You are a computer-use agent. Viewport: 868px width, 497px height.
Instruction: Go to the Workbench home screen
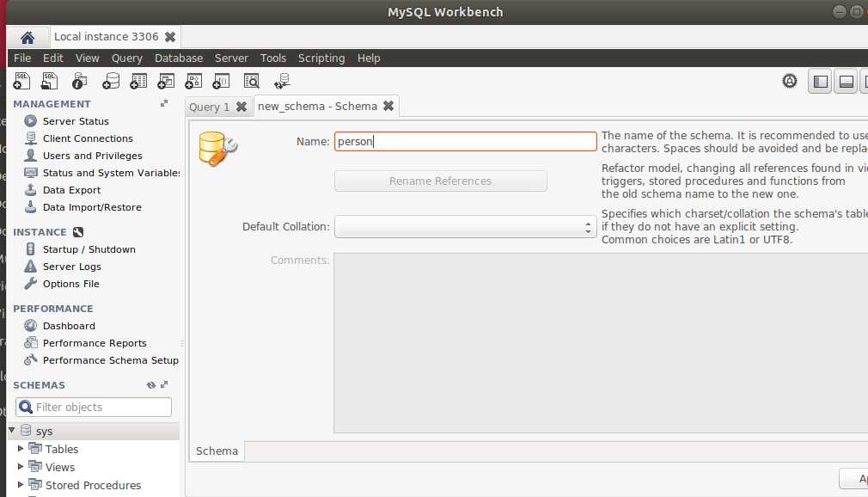click(x=28, y=37)
